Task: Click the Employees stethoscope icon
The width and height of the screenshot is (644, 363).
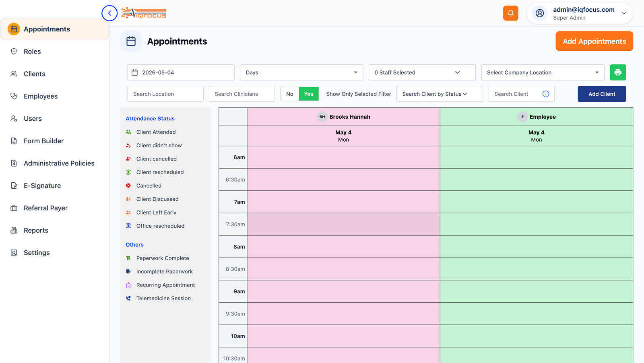Action: pos(14,96)
